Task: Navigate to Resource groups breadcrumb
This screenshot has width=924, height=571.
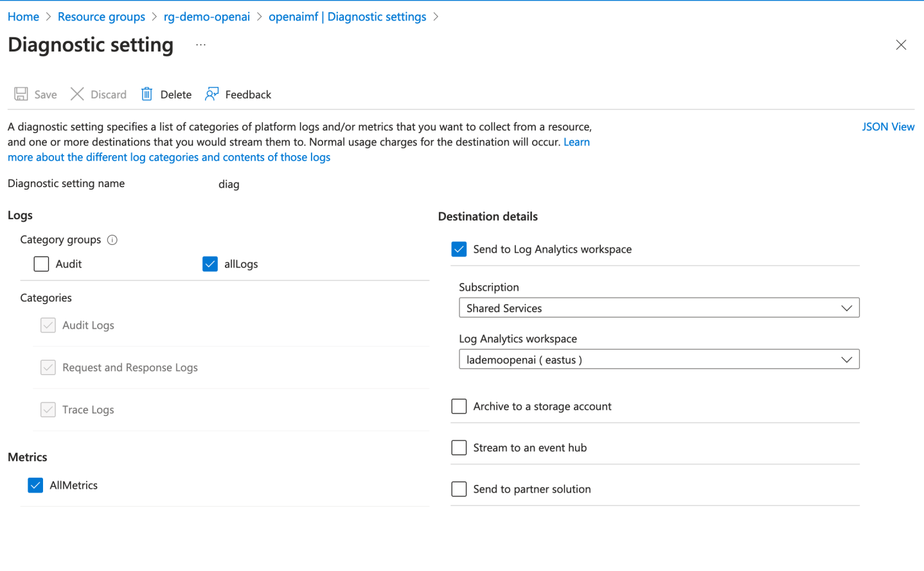Action: (102, 17)
